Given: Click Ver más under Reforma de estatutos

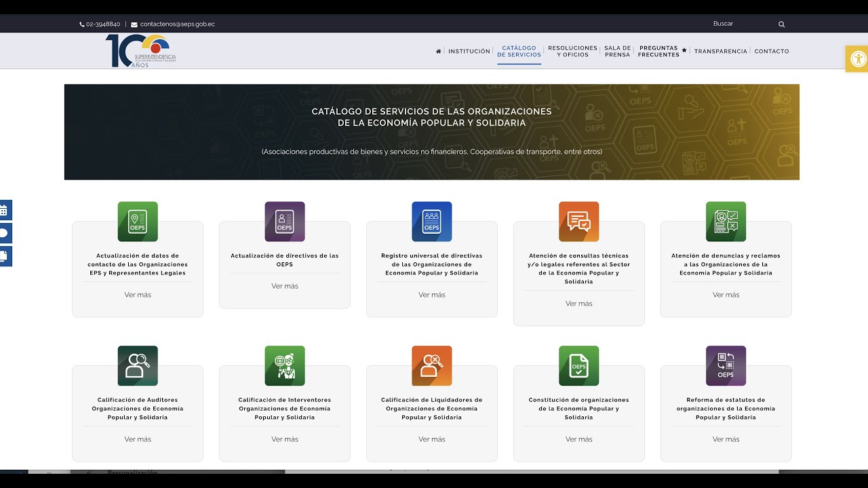Looking at the screenshot, I should pyautogui.click(x=726, y=439).
